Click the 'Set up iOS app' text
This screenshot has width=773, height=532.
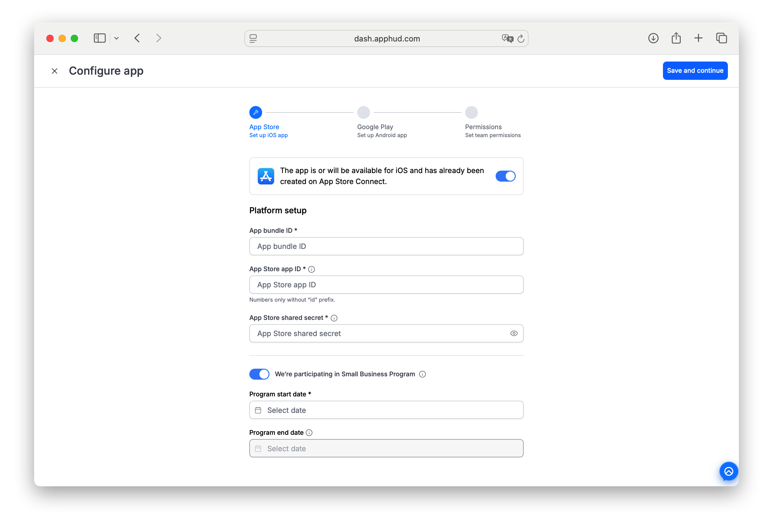click(269, 135)
